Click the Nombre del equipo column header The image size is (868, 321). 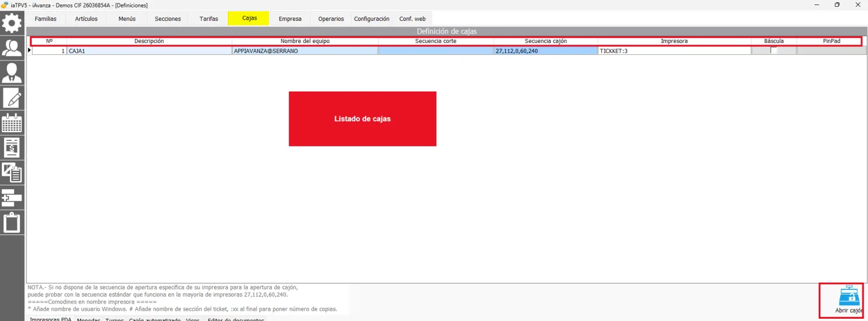point(305,41)
